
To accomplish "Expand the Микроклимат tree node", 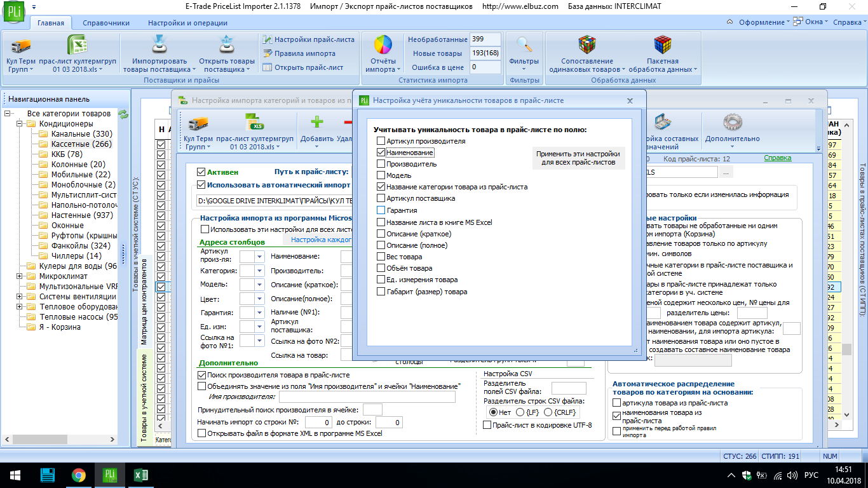I will coord(20,276).
